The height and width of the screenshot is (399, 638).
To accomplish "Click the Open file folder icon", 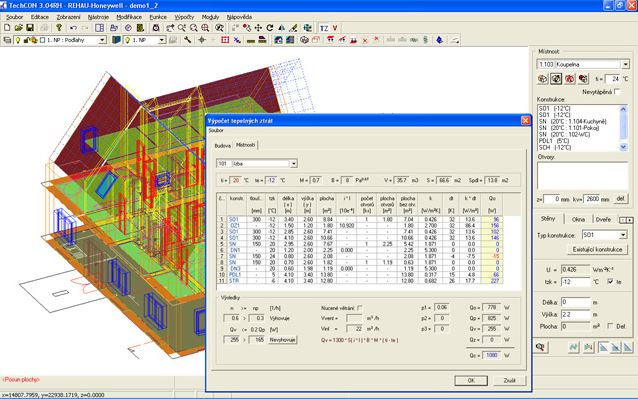I will pyautogui.click(x=18, y=28).
